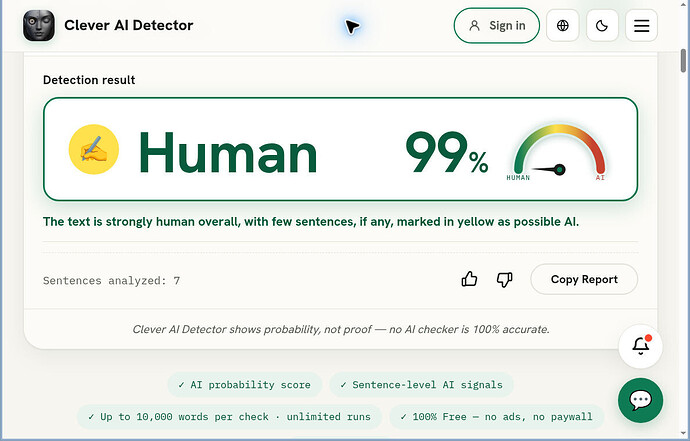Click the Up to 10,000 words chip
Image resolution: width=690 pixels, height=441 pixels.
click(x=229, y=416)
